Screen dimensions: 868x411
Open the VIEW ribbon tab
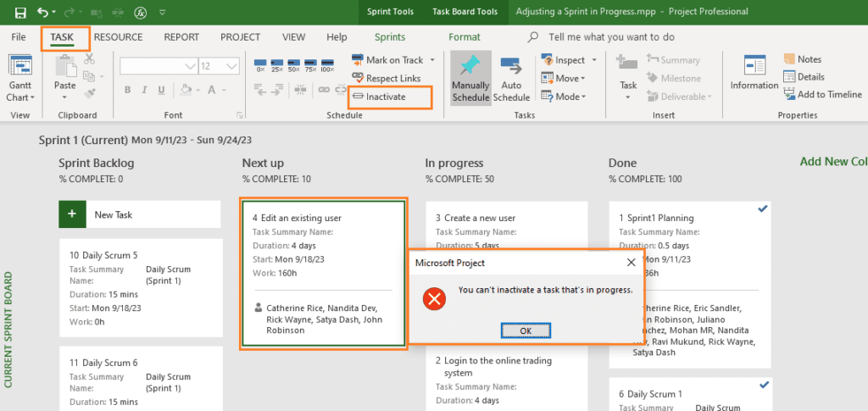click(x=293, y=37)
